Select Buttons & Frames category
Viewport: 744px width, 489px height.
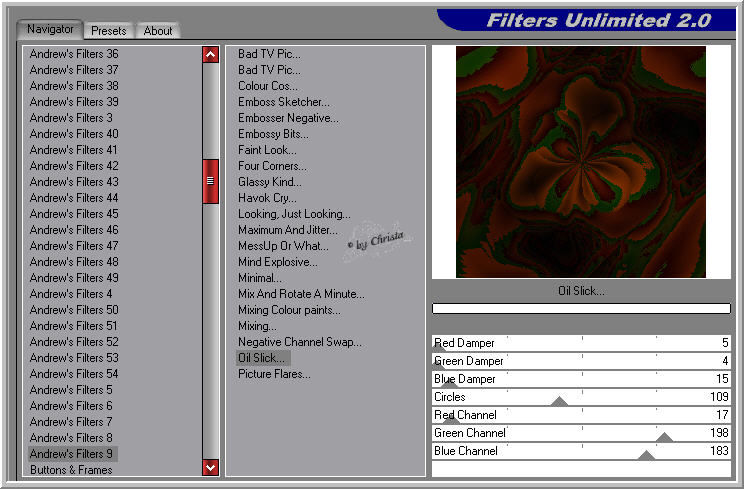point(71,470)
